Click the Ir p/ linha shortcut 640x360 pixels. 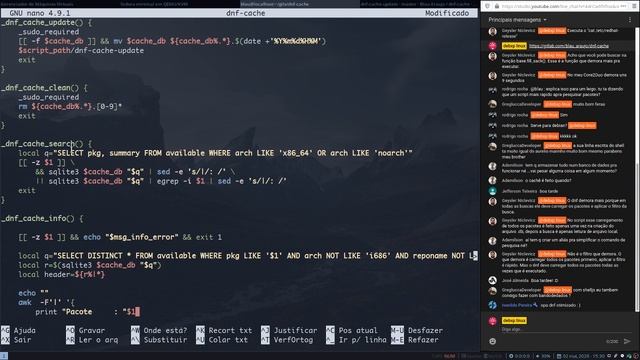[x=356, y=340]
